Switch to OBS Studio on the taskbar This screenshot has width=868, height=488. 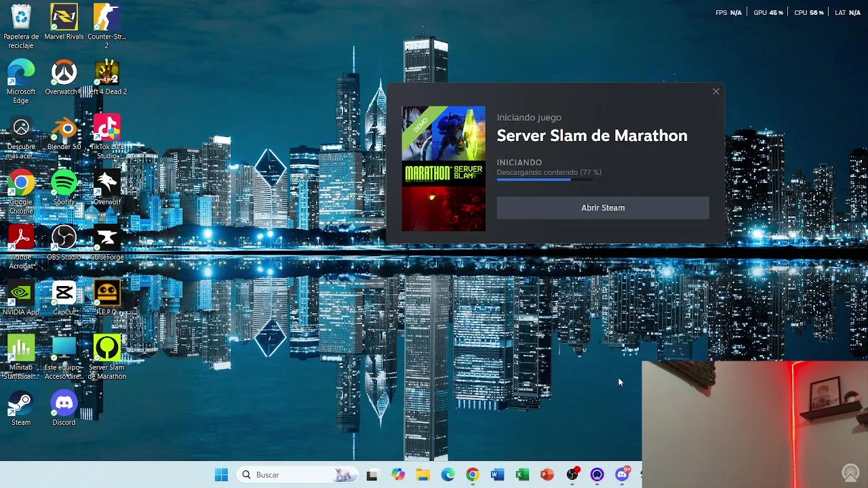click(572, 475)
